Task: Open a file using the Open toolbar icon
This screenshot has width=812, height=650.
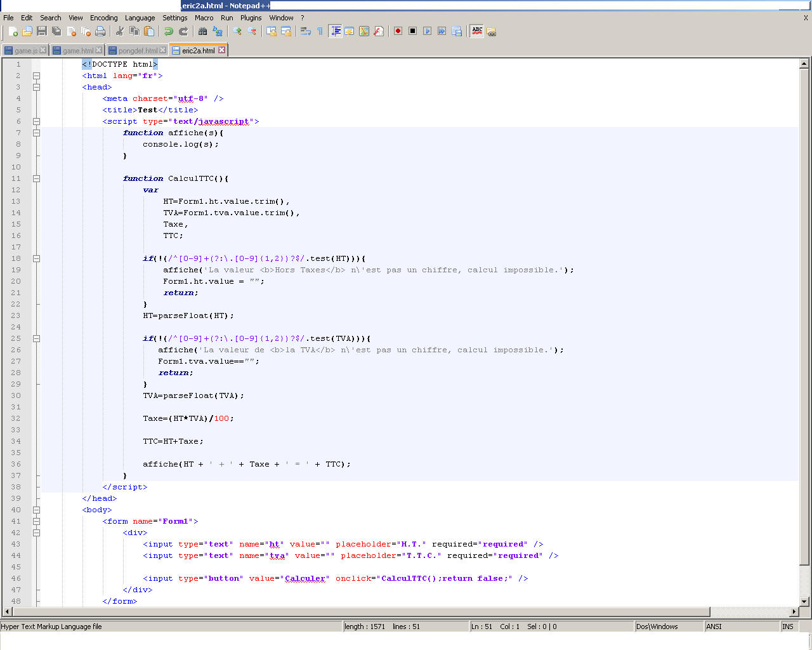Action: [27, 31]
